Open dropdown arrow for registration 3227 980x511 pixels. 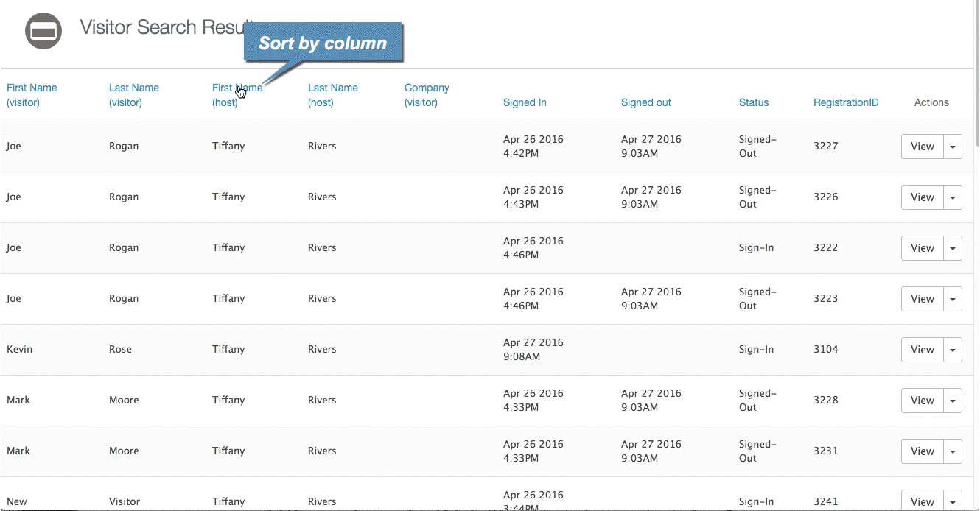pyautogui.click(x=953, y=147)
